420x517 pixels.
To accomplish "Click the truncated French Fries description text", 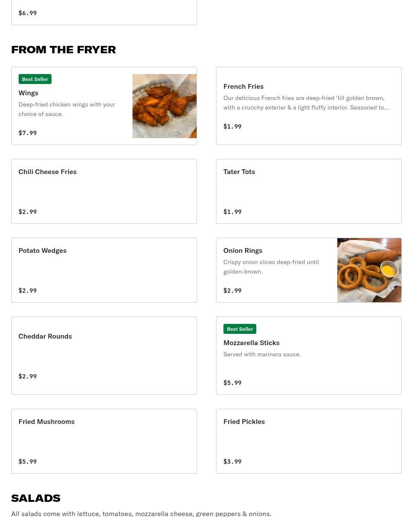I will point(306,103).
